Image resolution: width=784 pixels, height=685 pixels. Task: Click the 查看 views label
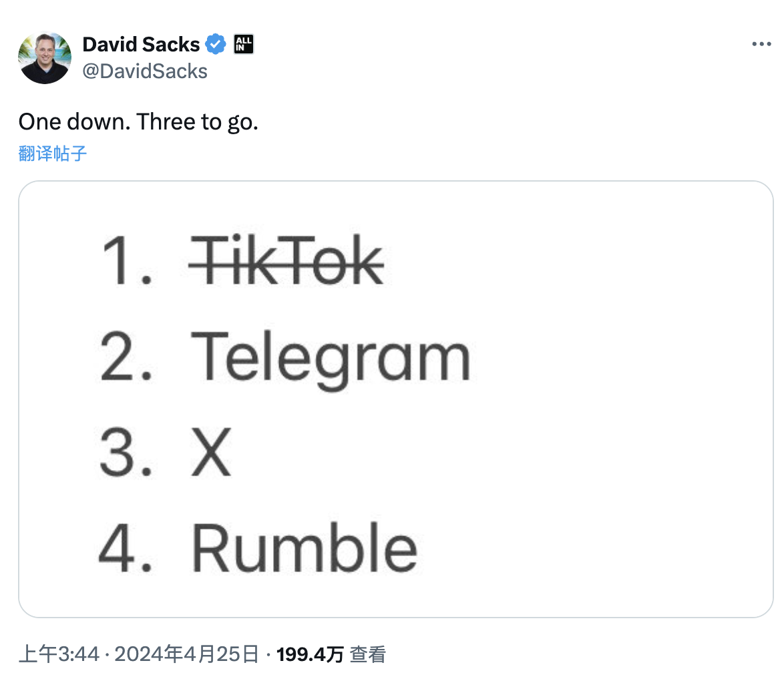pyautogui.click(x=368, y=655)
